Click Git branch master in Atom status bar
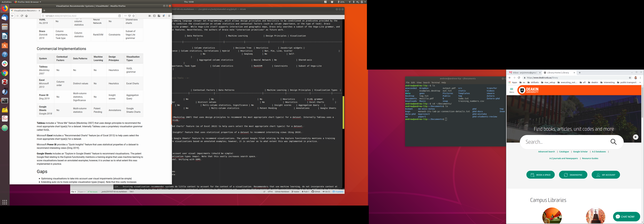 pos(295,192)
